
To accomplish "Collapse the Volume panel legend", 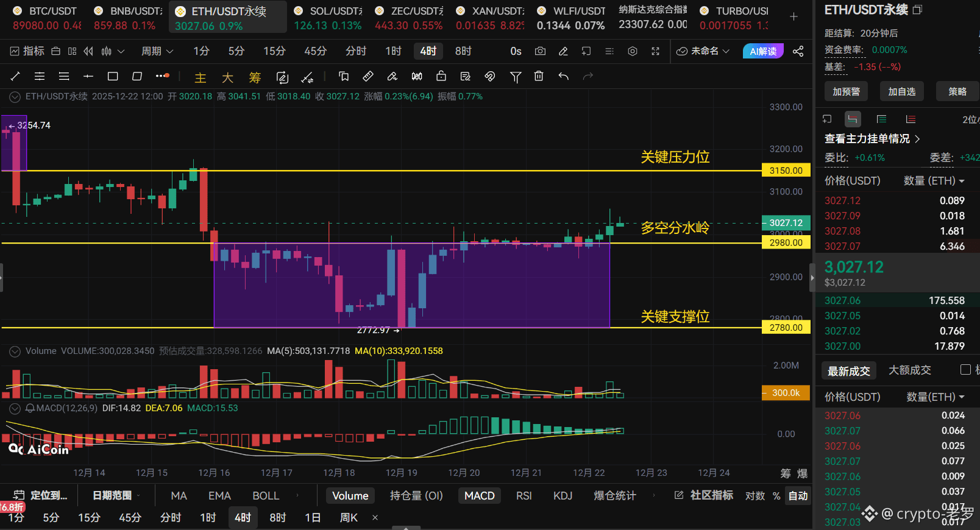I will [15, 352].
